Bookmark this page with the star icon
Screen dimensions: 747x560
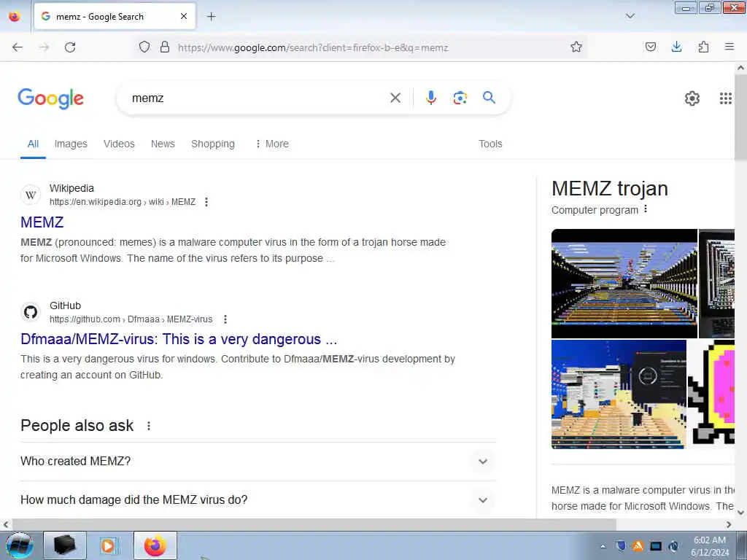click(576, 47)
